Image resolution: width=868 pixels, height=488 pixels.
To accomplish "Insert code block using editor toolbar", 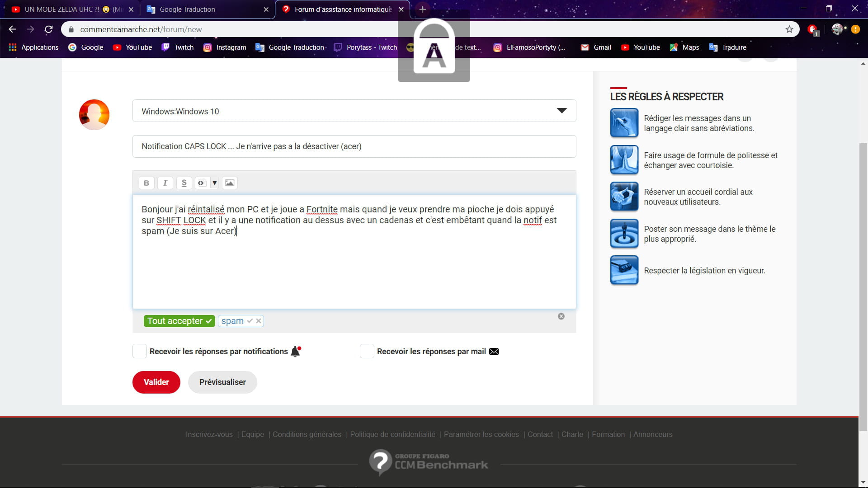I will point(201,183).
